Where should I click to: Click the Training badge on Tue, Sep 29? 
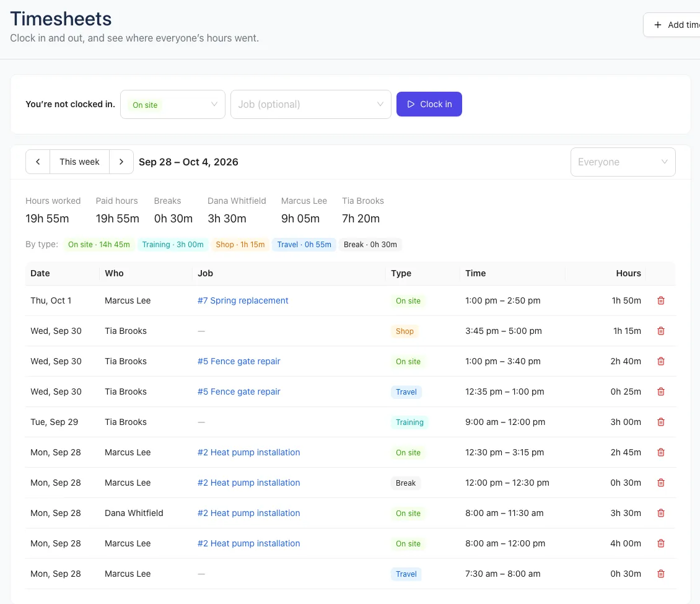(409, 422)
